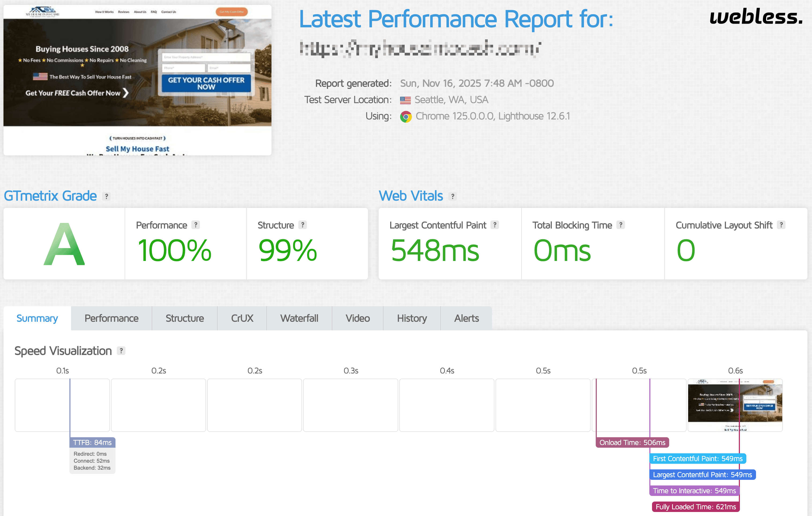Go to the Video tab
Viewport: 812px width, 516px height.
(x=357, y=318)
